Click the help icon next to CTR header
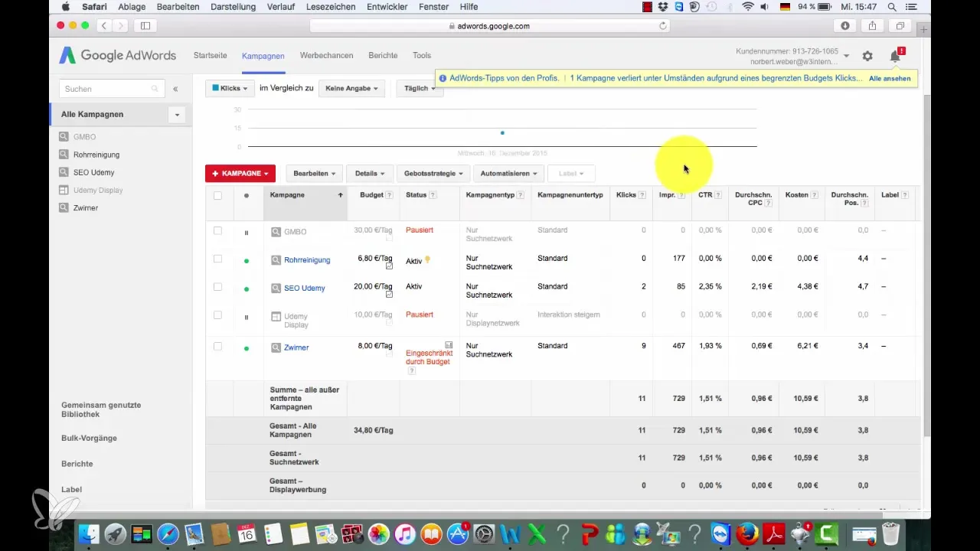 click(x=719, y=195)
